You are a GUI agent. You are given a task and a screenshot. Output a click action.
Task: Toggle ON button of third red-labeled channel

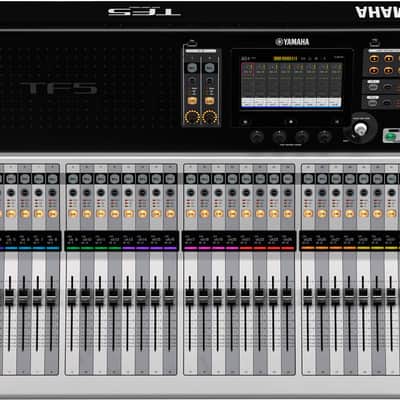274,214
